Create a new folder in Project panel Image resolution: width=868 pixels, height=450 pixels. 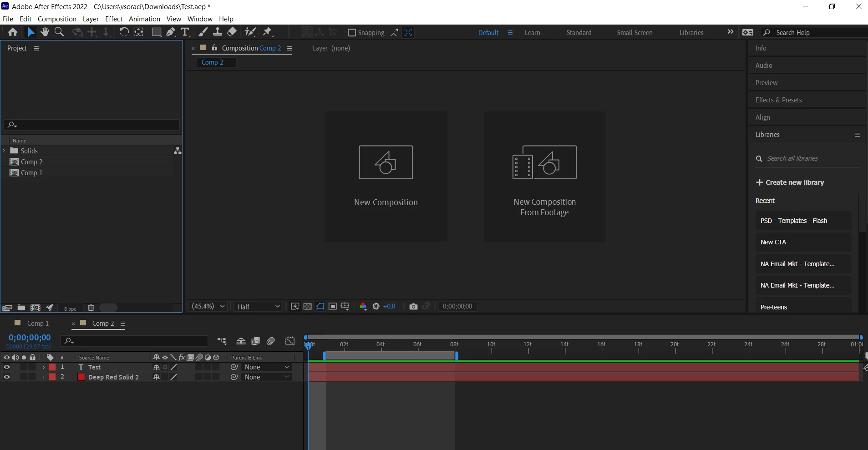[x=21, y=308]
